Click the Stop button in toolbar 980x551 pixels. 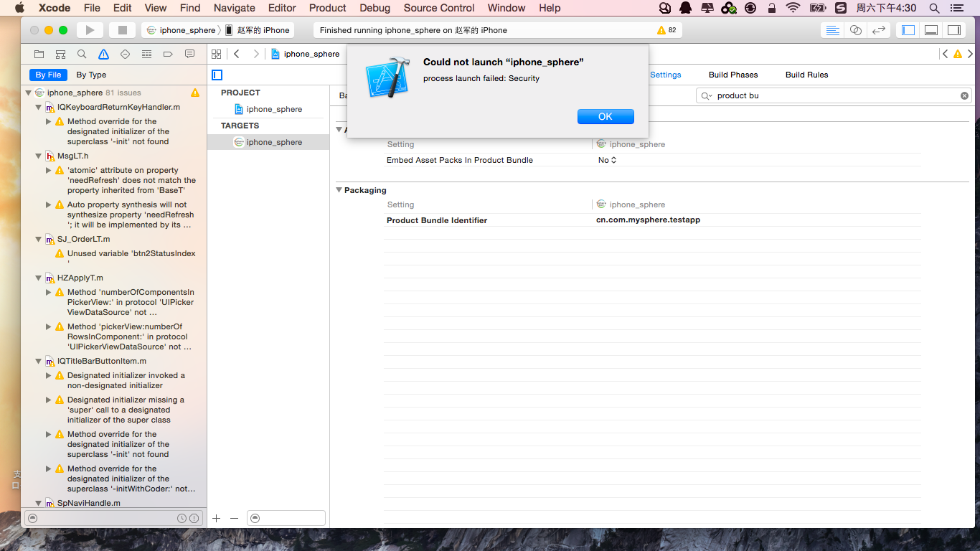coord(122,30)
